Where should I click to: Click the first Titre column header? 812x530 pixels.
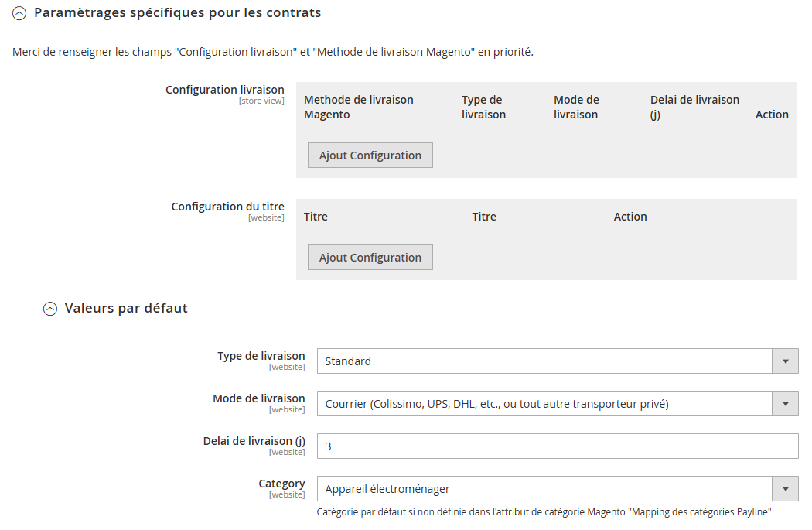coord(316,217)
